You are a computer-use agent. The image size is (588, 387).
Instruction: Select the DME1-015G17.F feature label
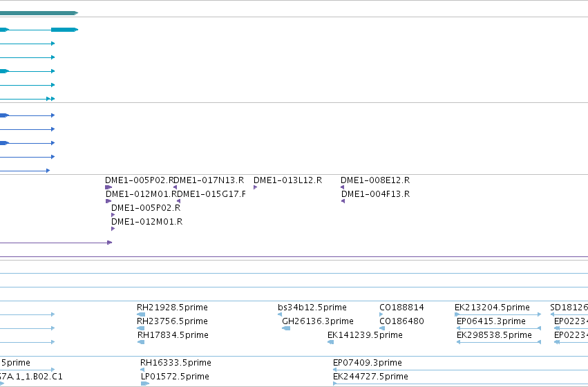coord(211,194)
